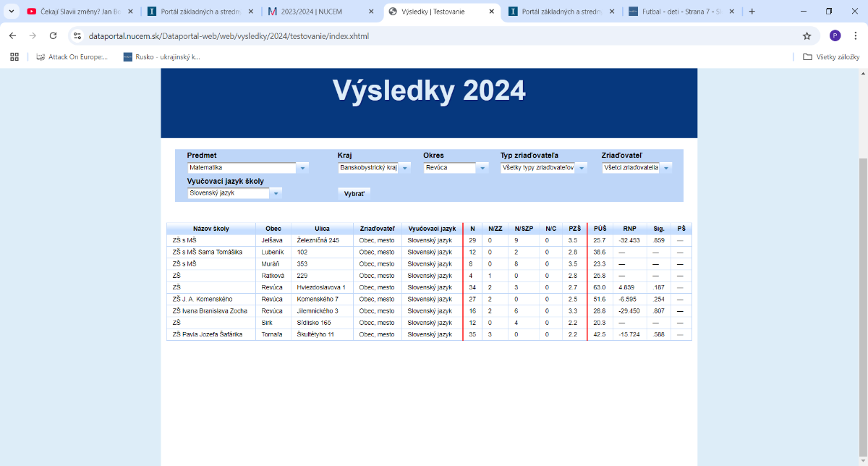Open the apps grid in bookmarks bar
This screenshot has width=868, height=466.
coord(14,56)
